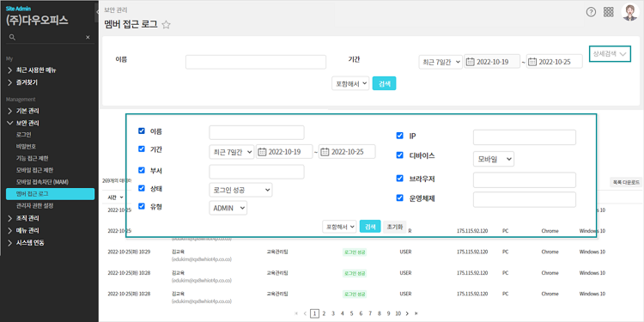The width and height of the screenshot is (644, 322).
Task: Expand 메뉴 관리 menu
Action: (x=24, y=230)
